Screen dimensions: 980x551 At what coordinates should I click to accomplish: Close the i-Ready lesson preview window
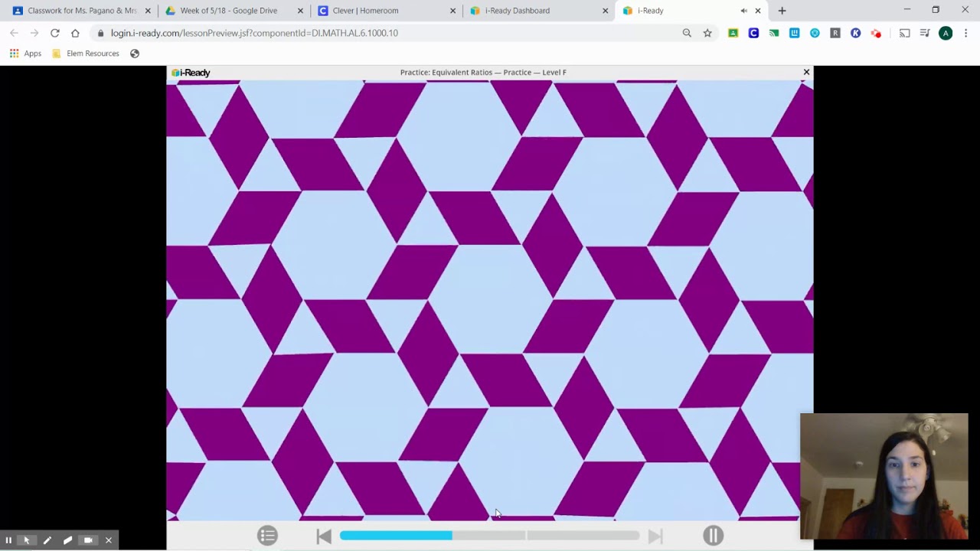coord(806,72)
